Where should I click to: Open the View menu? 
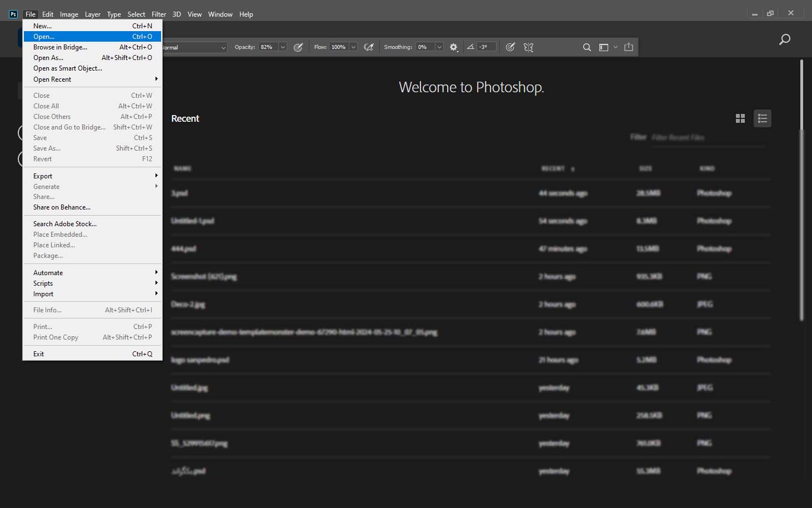[194, 14]
